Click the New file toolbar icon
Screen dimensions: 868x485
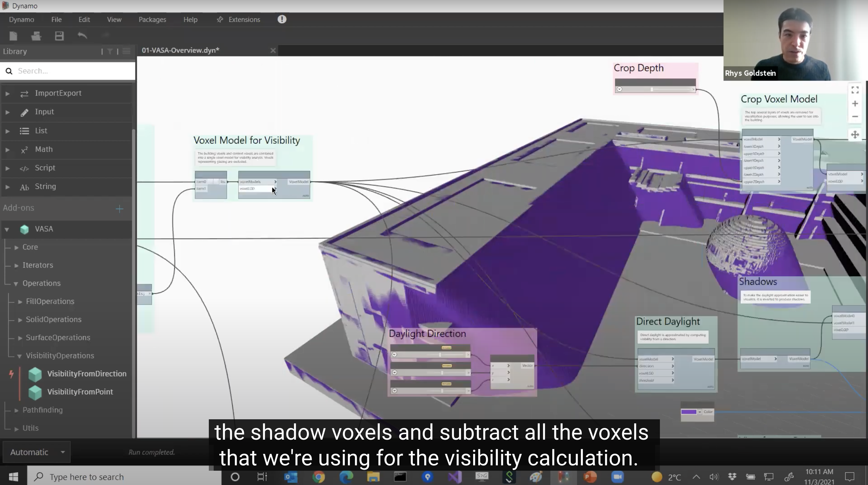(14, 36)
